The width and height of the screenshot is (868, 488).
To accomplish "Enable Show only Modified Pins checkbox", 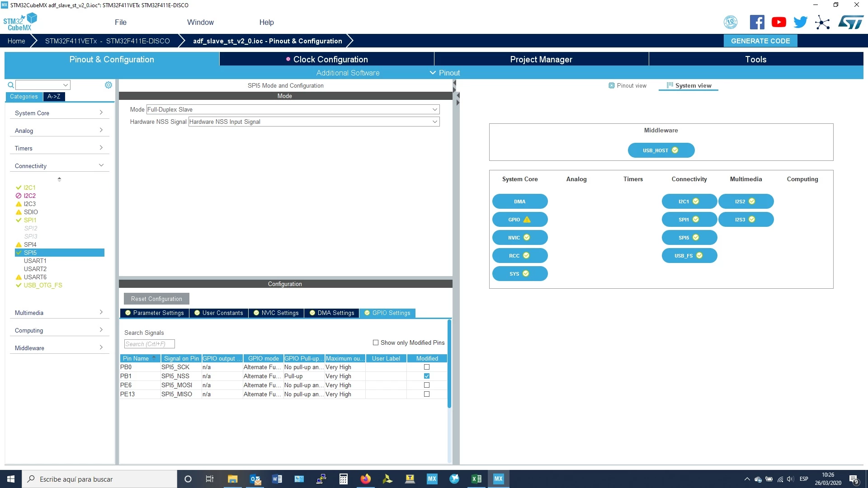I will [x=376, y=343].
